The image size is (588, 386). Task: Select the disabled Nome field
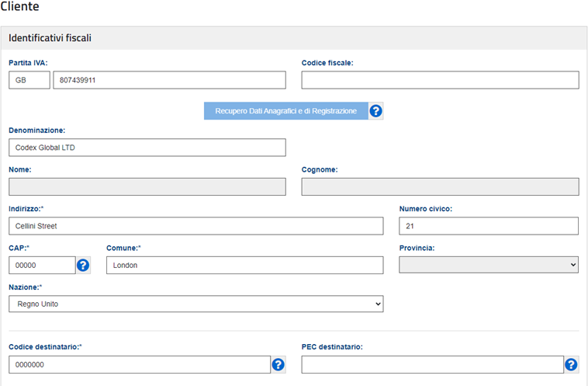pyautogui.click(x=147, y=186)
